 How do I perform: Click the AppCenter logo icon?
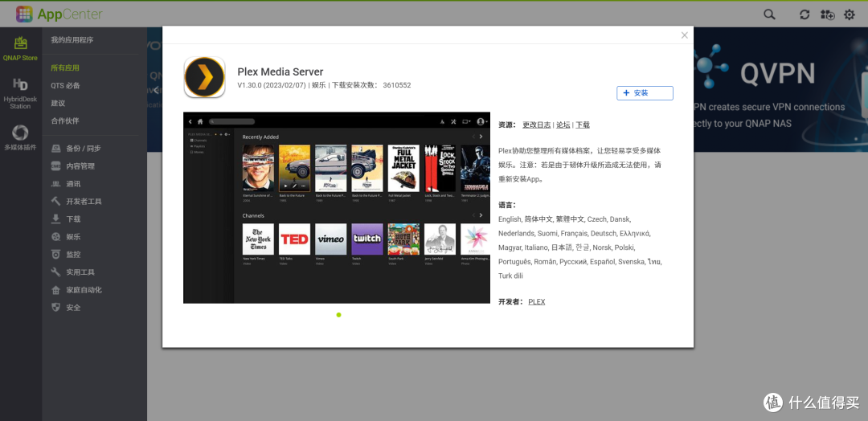pyautogui.click(x=24, y=14)
